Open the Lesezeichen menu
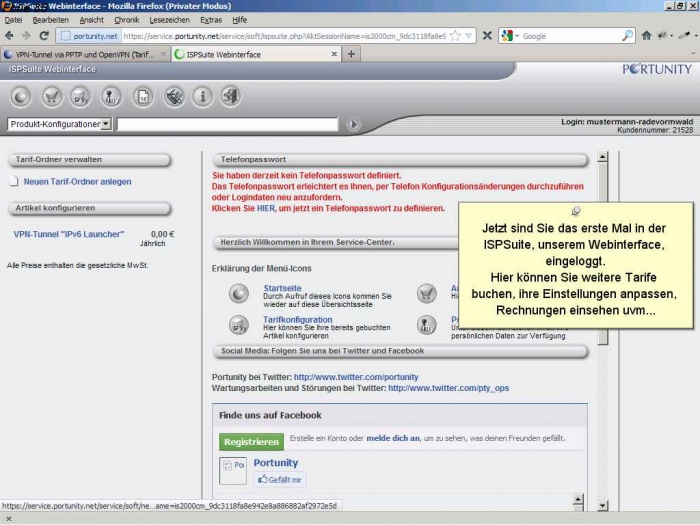This screenshot has height=525, width=700. [168, 19]
